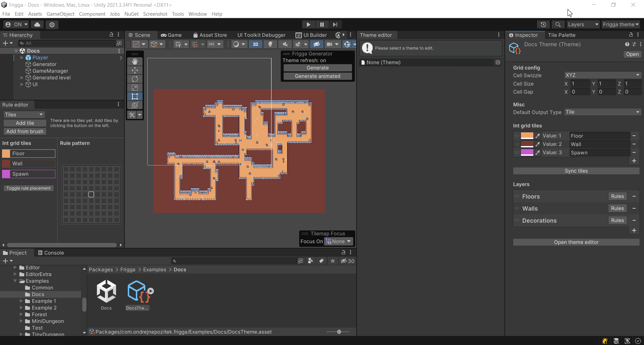Viewport: 644px width, 345px height.
Task: Open custom editor tools icon
Action: (x=132, y=115)
